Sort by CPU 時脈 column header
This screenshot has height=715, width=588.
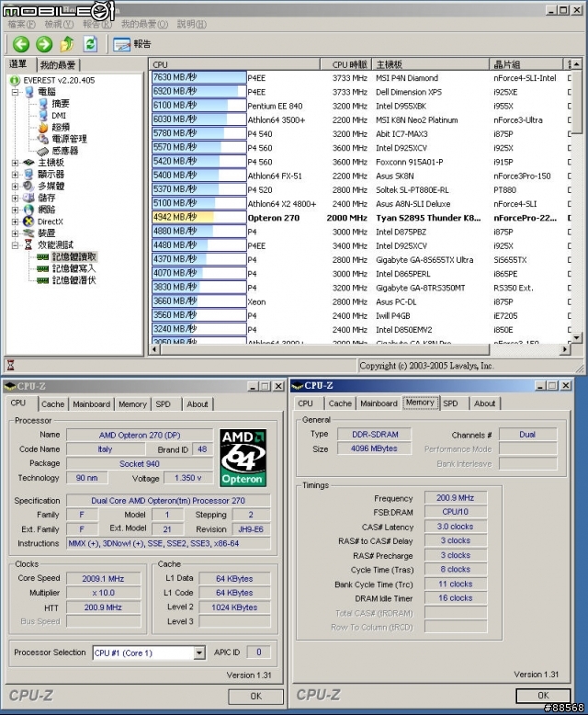pyautogui.click(x=346, y=64)
